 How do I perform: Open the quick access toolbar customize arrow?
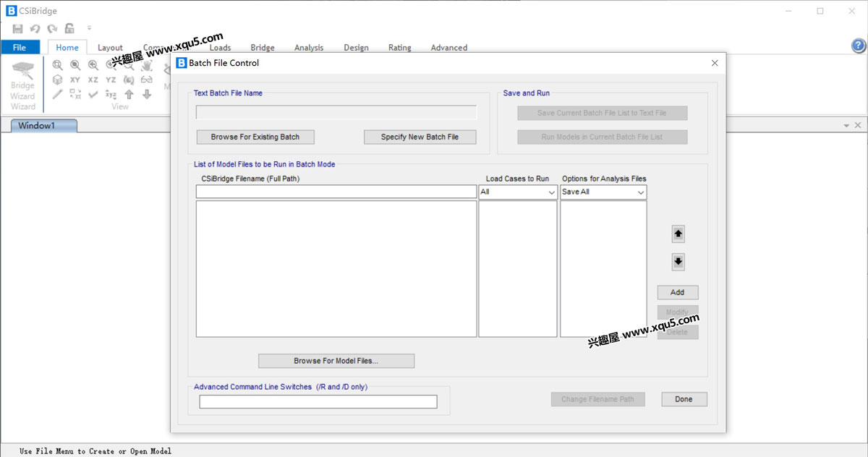(89, 29)
